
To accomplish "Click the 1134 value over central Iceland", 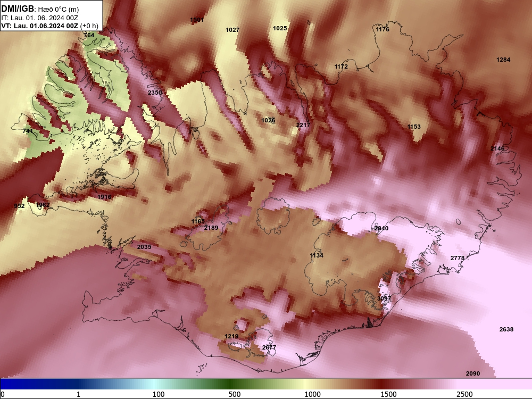I will click(x=317, y=255).
